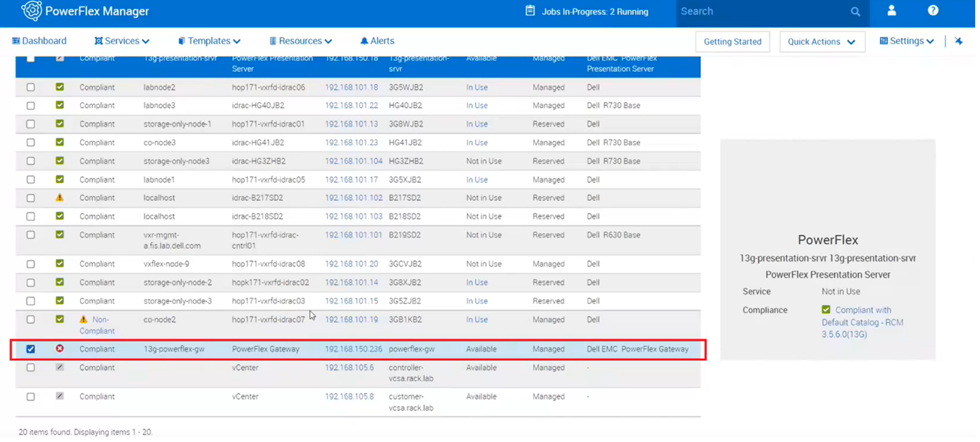Click the yellow warning icon for idrac-B217SD2
This screenshot has height=442, width=980.
click(60, 198)
